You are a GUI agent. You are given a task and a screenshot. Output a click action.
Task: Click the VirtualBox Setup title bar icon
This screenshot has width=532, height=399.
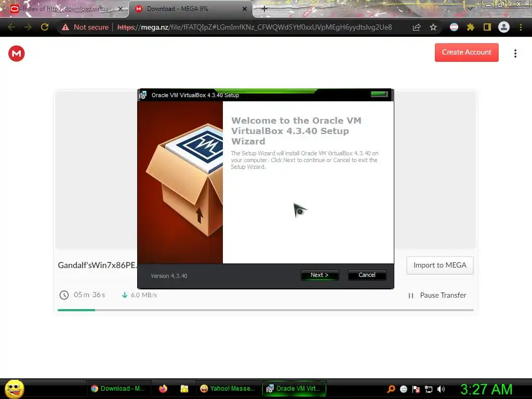point(143,96)
